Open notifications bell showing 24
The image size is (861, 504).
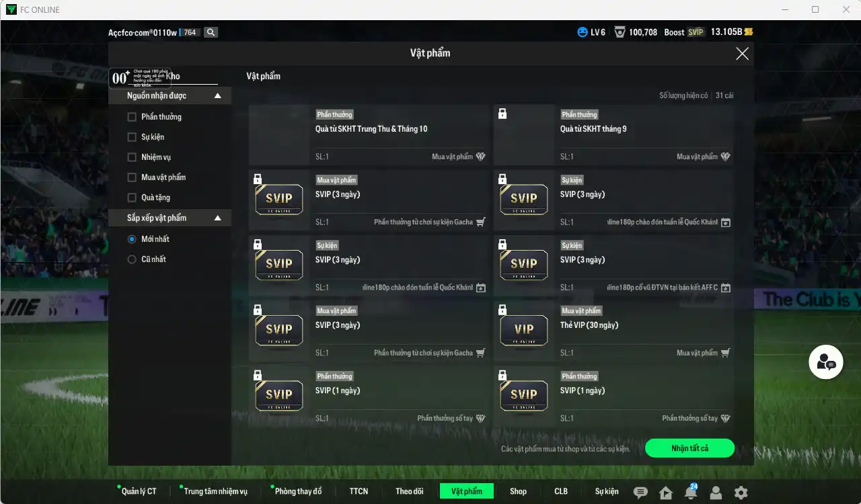tap(691, 492)
